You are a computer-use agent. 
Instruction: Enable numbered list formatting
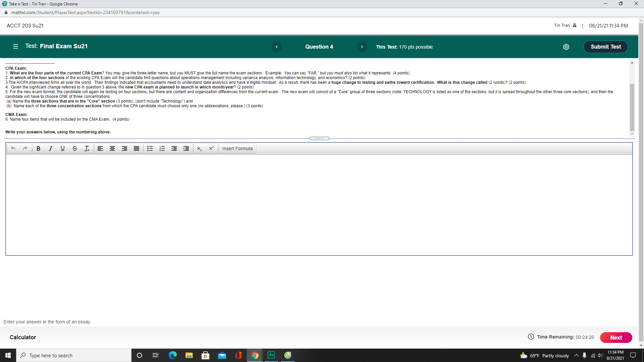pyautogui.click(x=162, y=148)
